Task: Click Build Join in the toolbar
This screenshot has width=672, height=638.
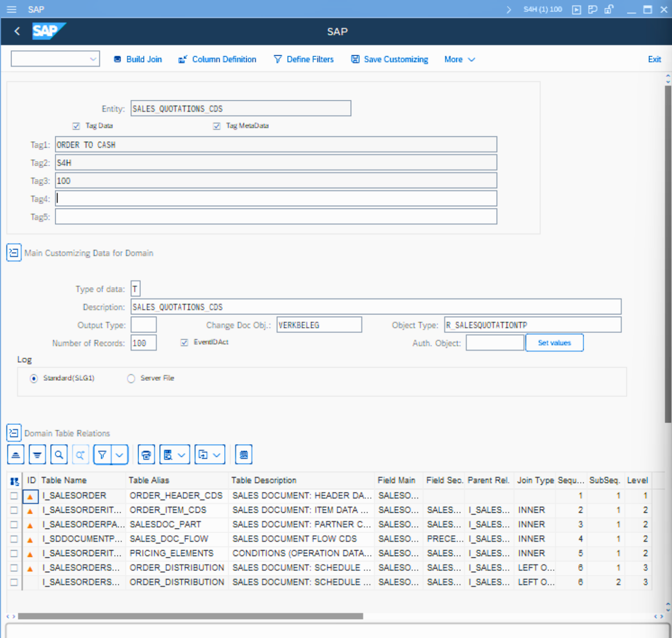Action: point(138,59)
